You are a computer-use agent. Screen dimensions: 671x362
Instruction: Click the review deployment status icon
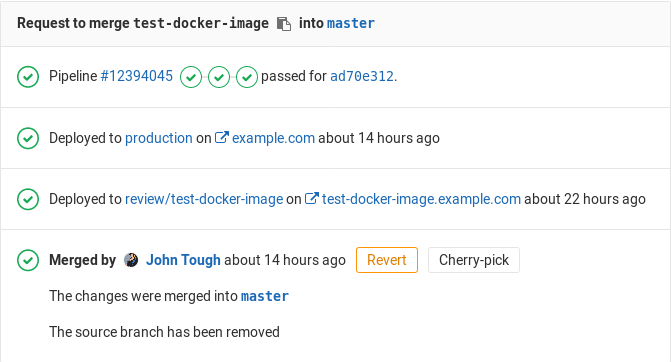click(28, 199)
